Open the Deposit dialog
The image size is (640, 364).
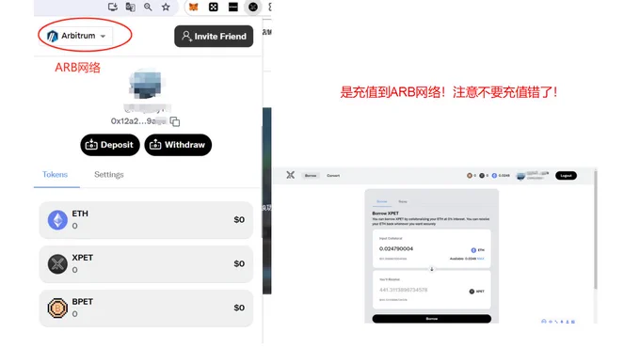click(110, 145)
